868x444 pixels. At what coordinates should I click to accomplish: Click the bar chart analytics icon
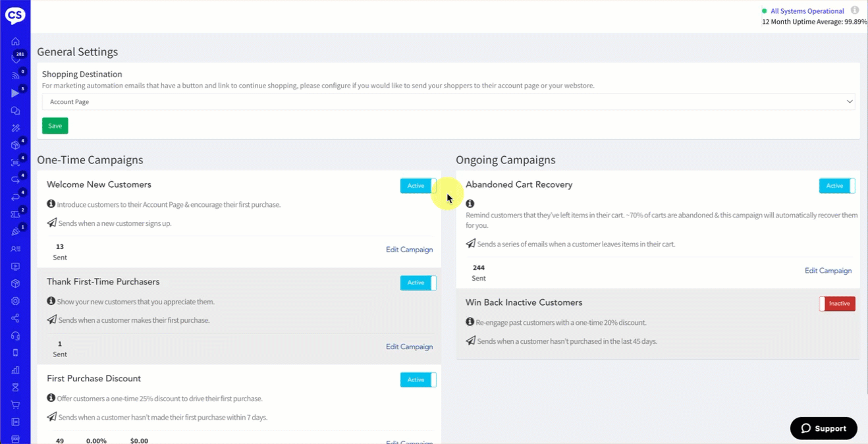pyautogui.click(x=15, y=370)
